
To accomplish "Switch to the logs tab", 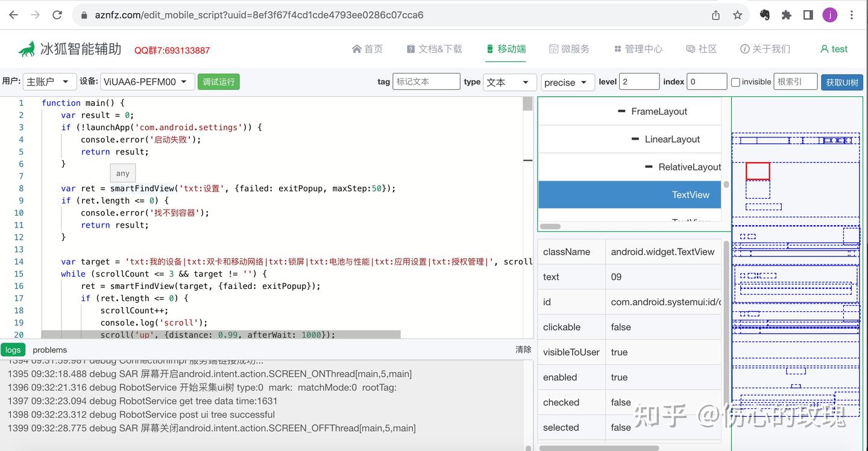I will pyautogui.click(x=13, y=349).
